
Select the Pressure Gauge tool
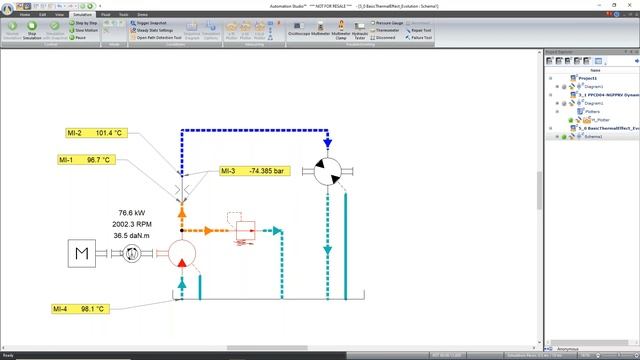pos(387,23)
